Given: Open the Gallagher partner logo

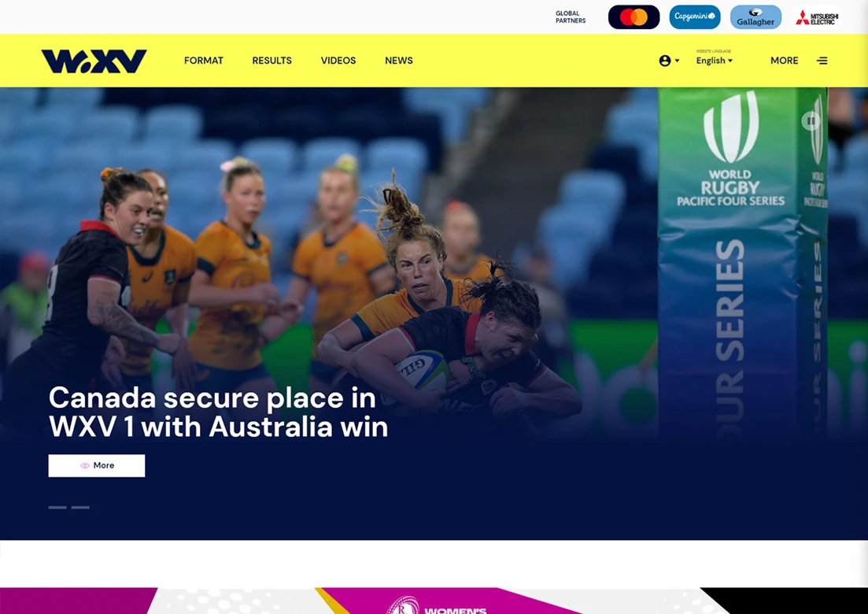Looking at the screenshot, I should click(755, 17).
